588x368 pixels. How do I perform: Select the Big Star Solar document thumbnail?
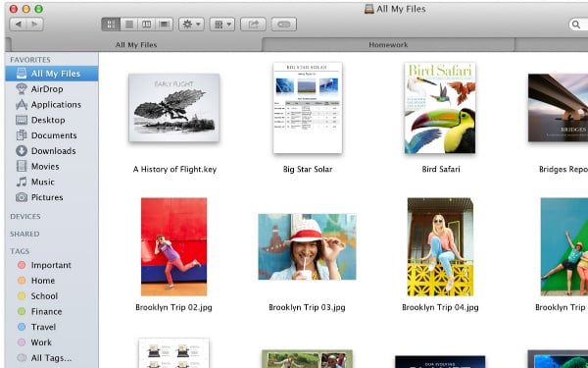pos(308,108)
